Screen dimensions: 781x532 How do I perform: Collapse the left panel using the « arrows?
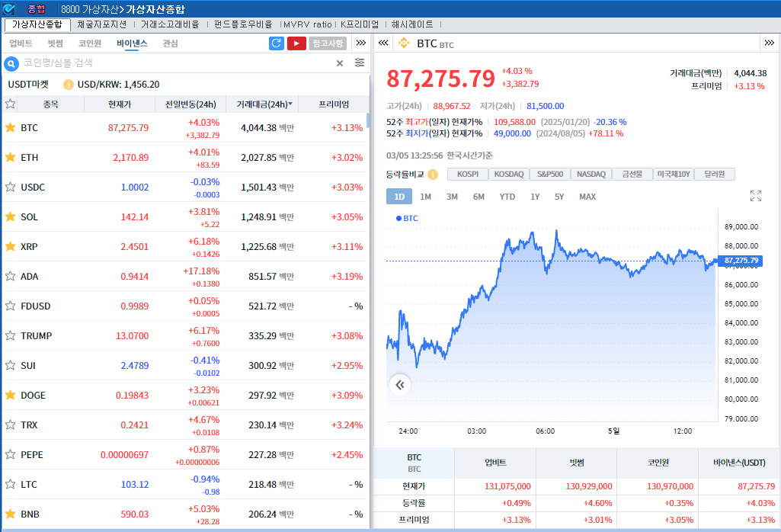(383, 43)
